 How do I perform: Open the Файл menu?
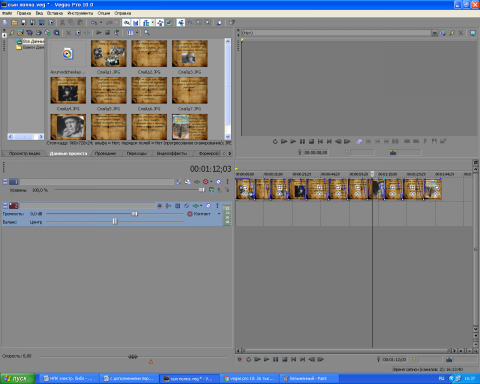point(7,13)
